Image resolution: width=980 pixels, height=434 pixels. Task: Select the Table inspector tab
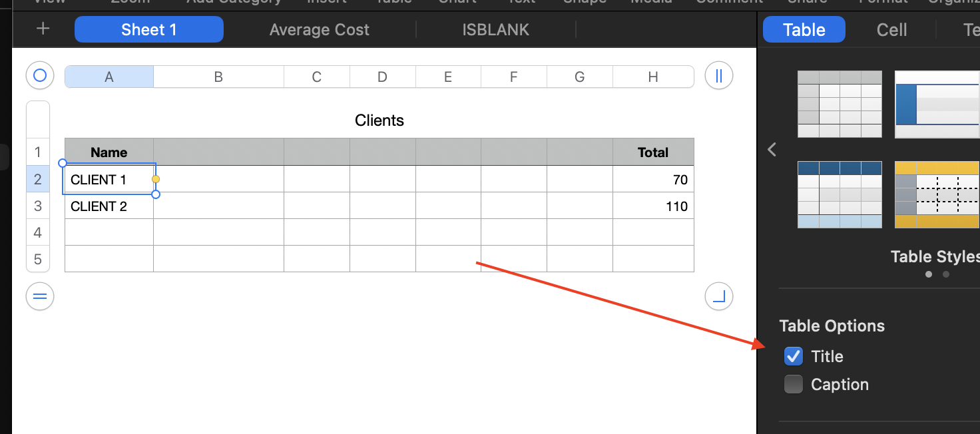click(x=804, y=30)
